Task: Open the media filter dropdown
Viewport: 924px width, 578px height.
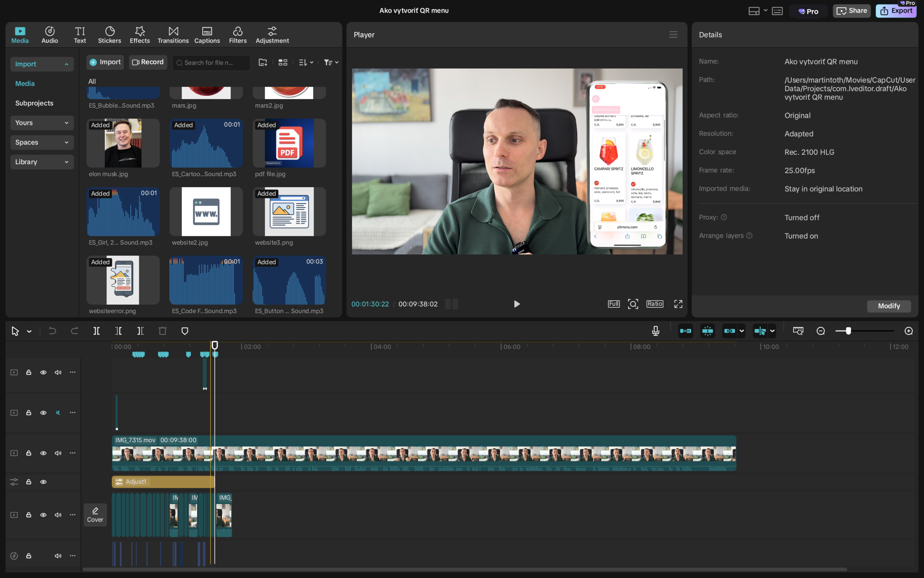Action: [331, 62]
